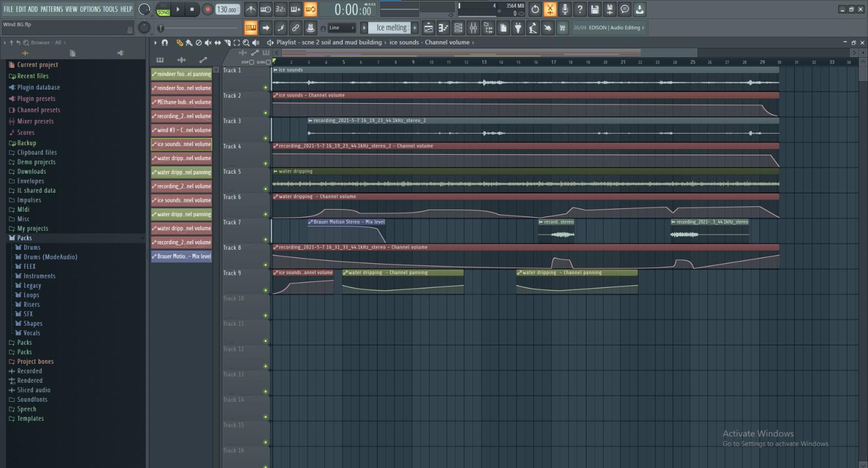Stop playback with the Stop button
This screenshot has height=468, width=868.
(192, 9)
